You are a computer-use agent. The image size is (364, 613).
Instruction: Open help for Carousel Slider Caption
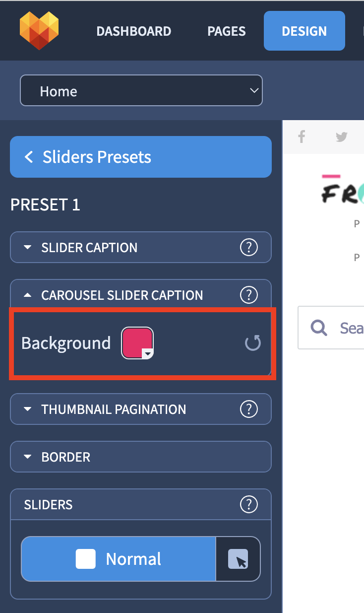tap(248, 295)
